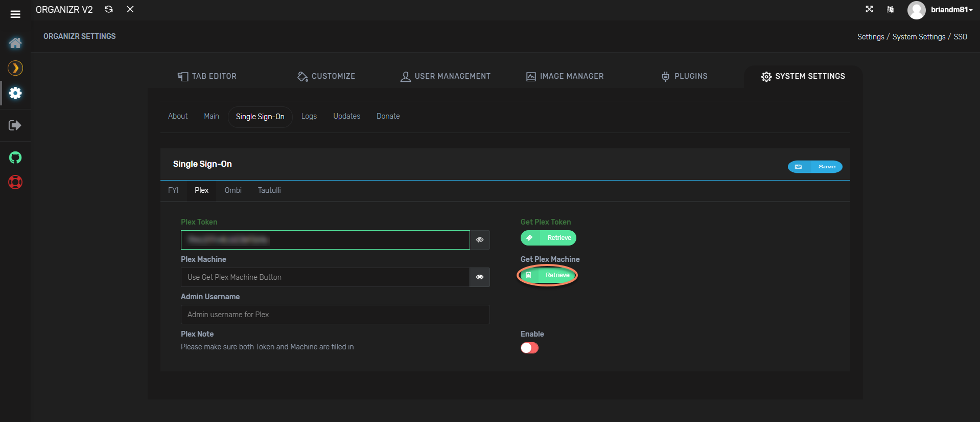The height and width of the screenshot is (422, 980).
Task: Switch to the FYI SSO tab
Action: (x=173, y=190)
